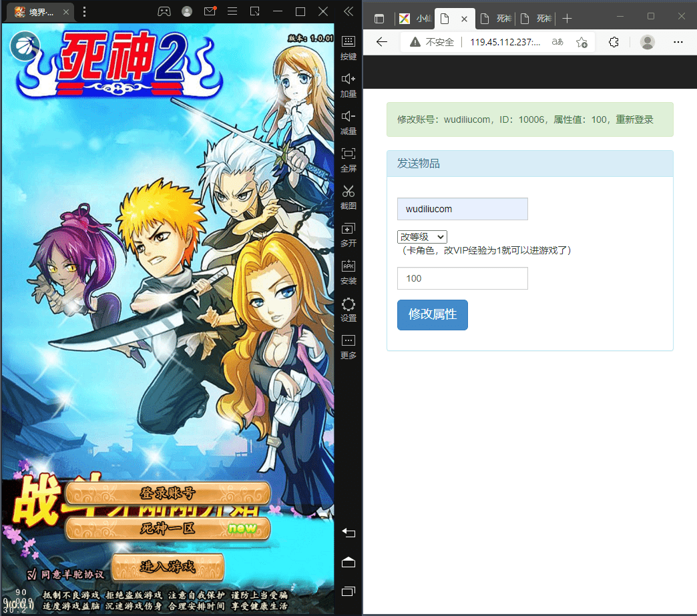697x616 pixels.
Task: Open browser tab actions menu icon
Action: pyautogui.click(x=379, y=19)
